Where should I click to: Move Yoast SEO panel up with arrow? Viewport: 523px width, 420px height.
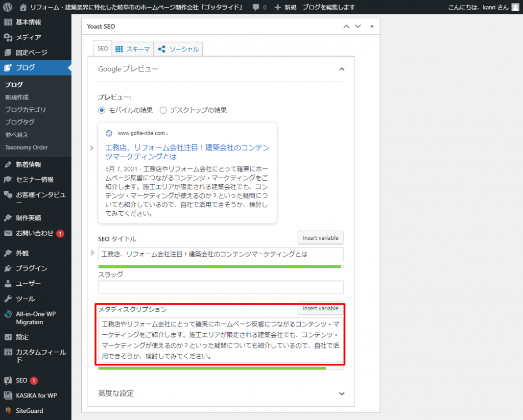pos(346,26)
